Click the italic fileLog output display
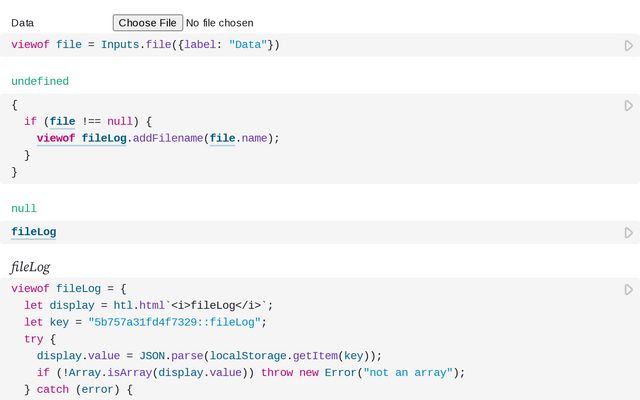Viewport: 640px width, 400px height. tap(30, 267)
